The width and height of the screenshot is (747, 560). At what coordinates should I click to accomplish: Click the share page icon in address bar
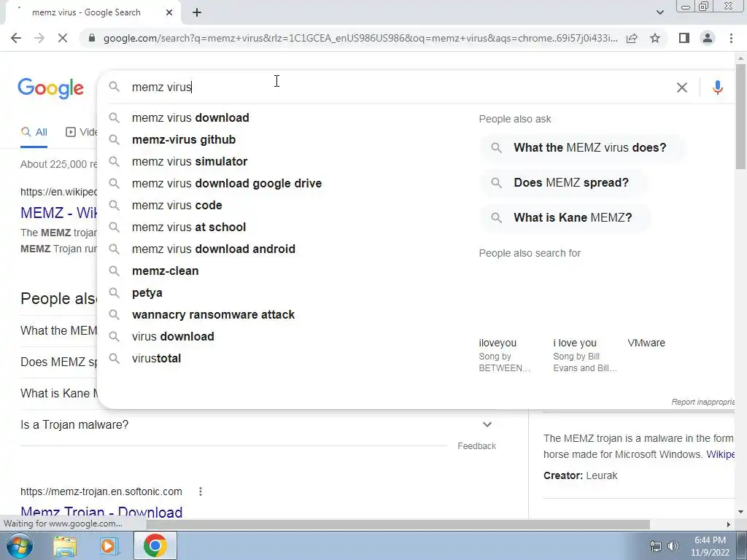coord(632,38)
